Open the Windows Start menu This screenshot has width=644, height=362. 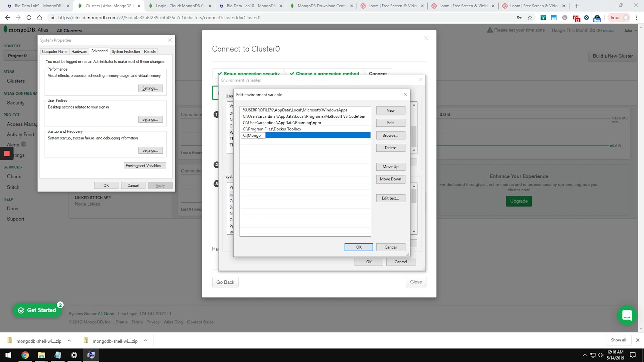coord(8,355)
